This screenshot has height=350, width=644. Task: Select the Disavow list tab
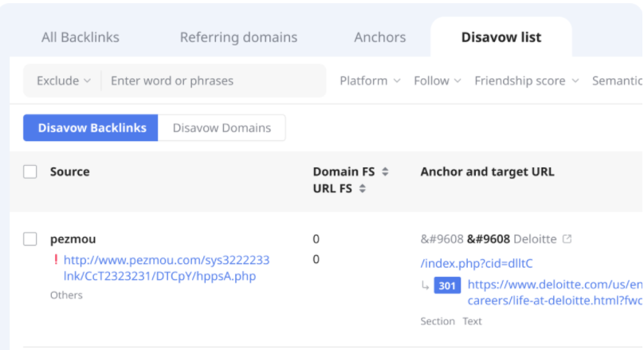(501, 37)
